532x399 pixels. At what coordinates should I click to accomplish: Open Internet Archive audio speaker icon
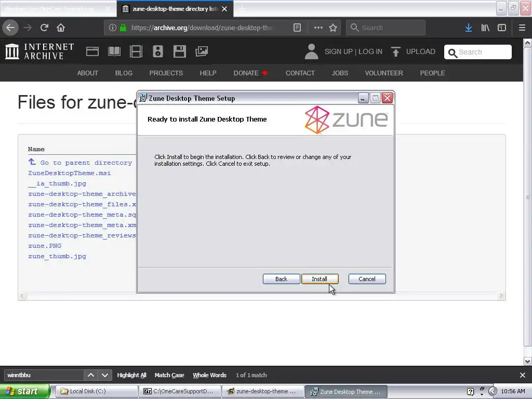click(158, 51)
